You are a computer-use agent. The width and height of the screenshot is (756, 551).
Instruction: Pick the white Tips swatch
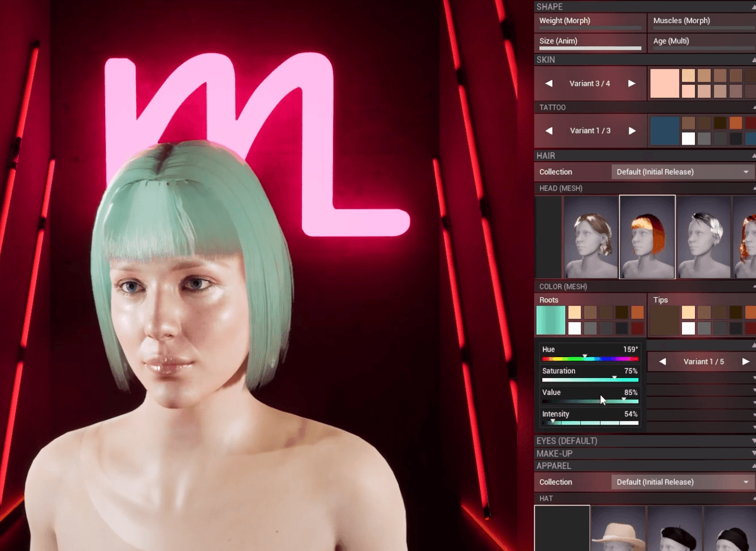[x=688, y=328]
